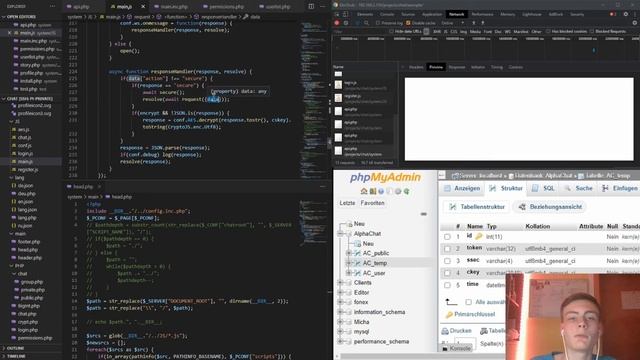Expand the information_schema database node

tap(340, 312)
